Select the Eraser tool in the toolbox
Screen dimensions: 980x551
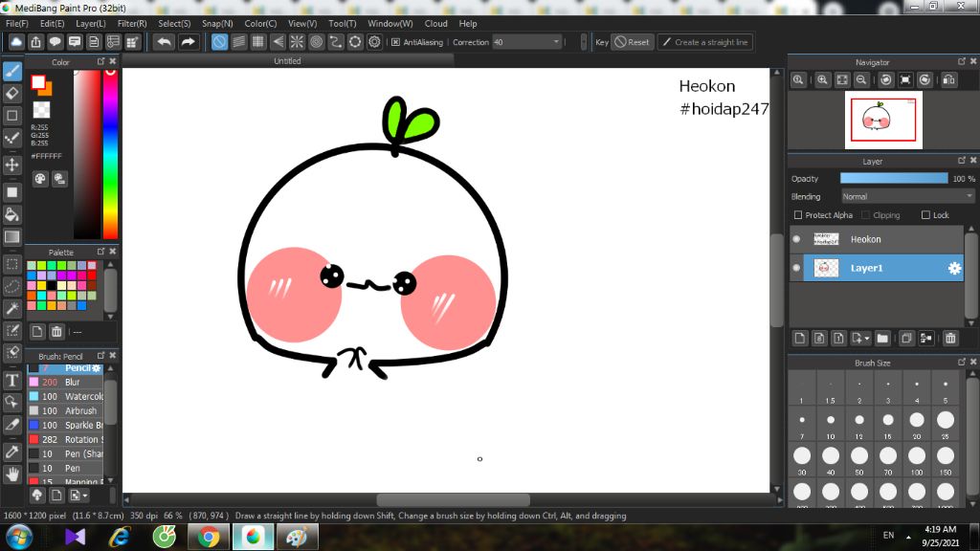tap(11, 94)
